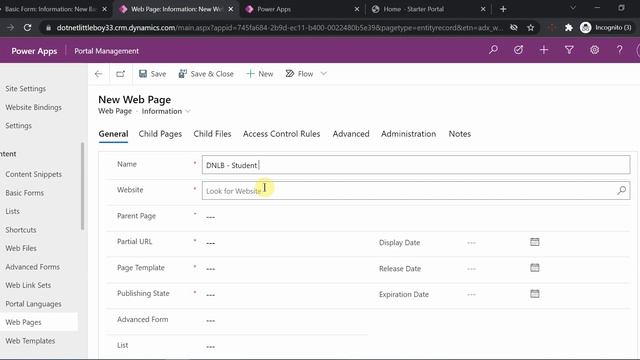Expand the Information form selector chevron

[x=188, y=111]
